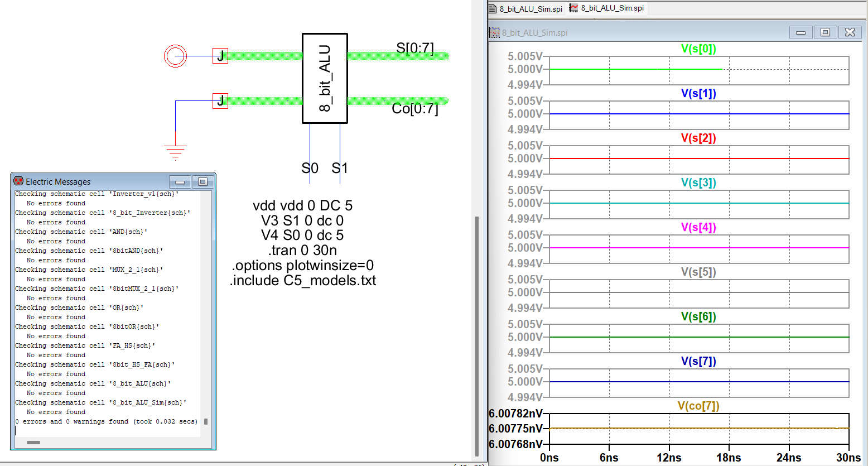
Task: Click the V(s[5]) trace label
Action: click(x=698, y=272)
